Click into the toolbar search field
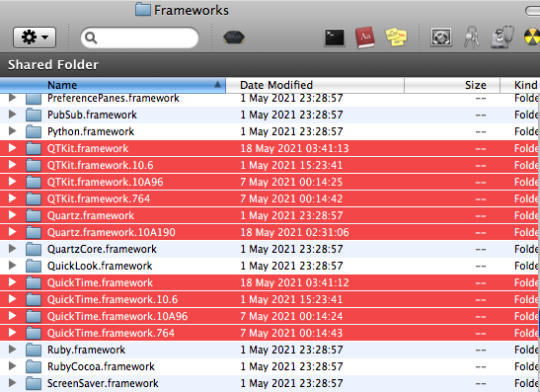Viewport: 540px width, 392px height. [x=140, y=38]
